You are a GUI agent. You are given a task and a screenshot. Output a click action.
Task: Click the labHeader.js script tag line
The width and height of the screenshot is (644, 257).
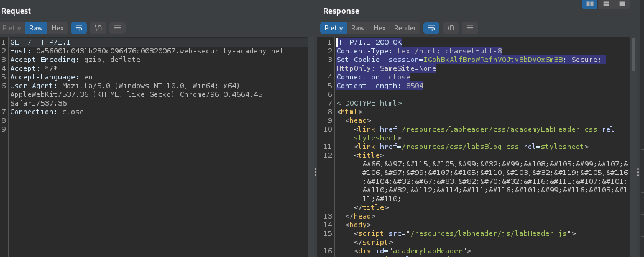tap(464, 233)
